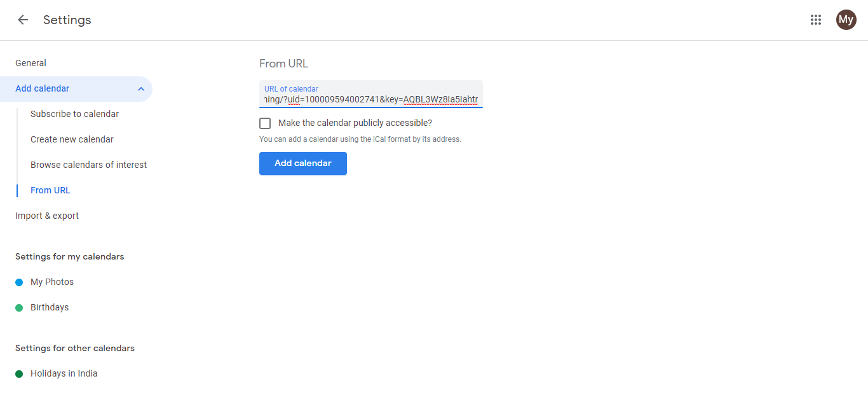Click the green Birthdays color dot
This screenshot has height=395, width=868.
19,308
